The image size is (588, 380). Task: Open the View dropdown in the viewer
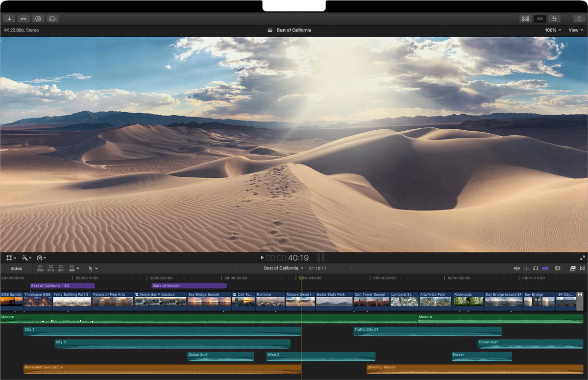coord(575,30)
